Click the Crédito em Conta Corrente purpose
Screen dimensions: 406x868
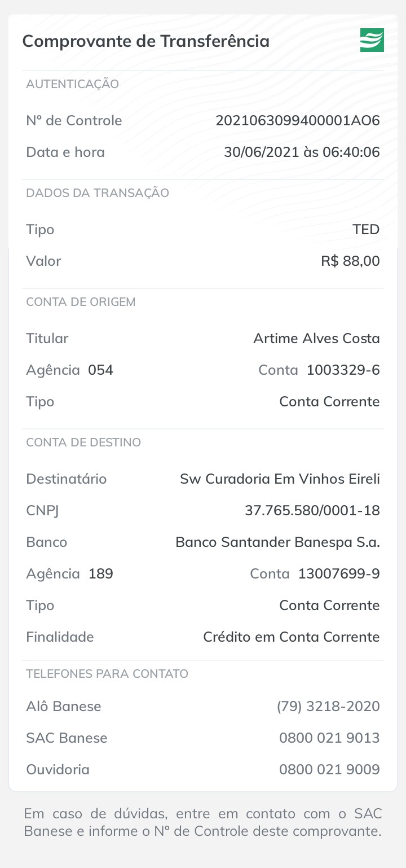click(291, 637)
